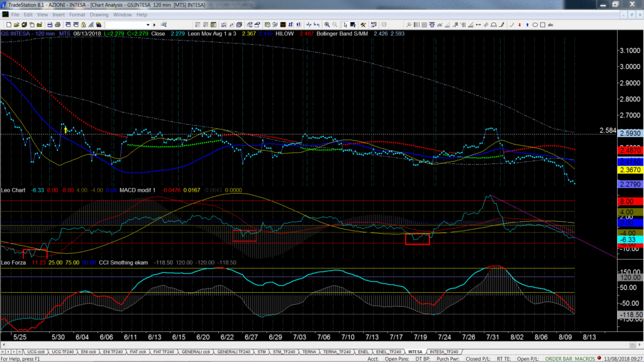
Task: Click the Leo Chart indicator label
Action: point(13,190)
